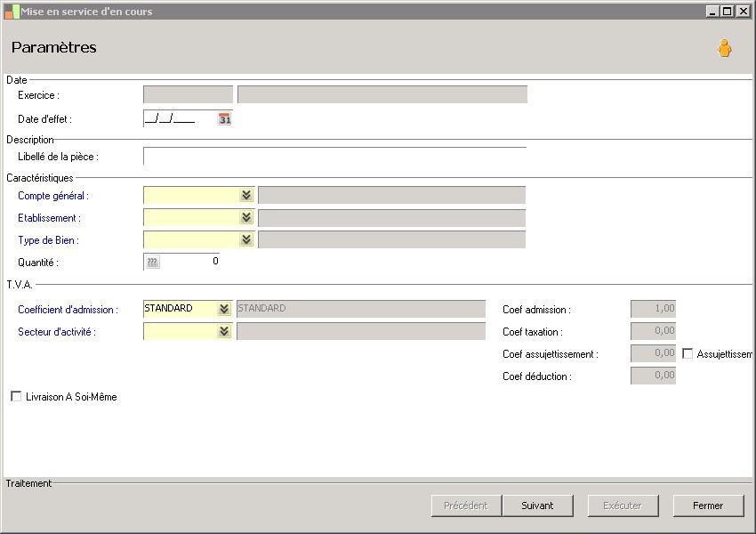Click the Coef admission value 1,00
Image resolution: width=756 pixels, height=534 pixels.
click(x=654, y=309)
